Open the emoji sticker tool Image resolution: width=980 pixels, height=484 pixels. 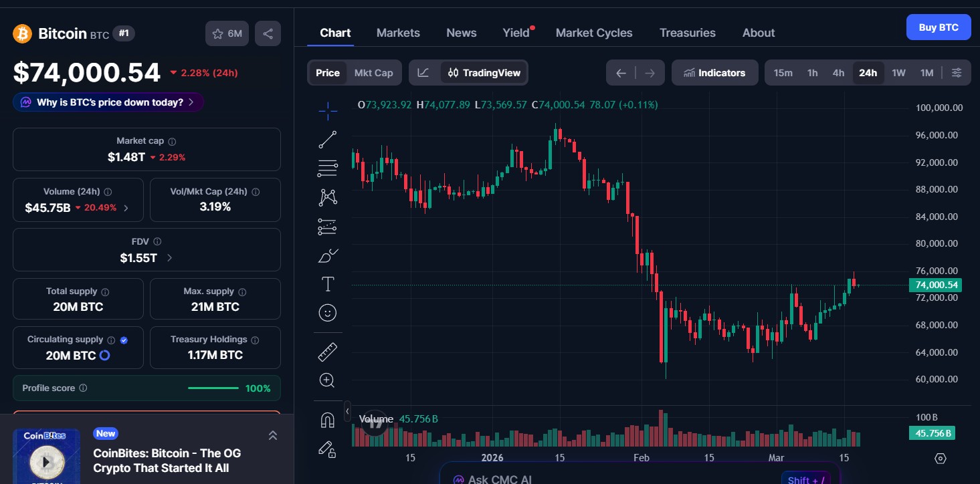point(328,312)
